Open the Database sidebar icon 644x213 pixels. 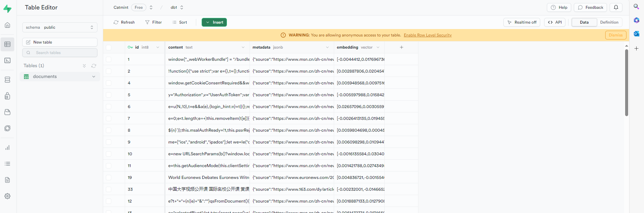[x=7, y=80]
